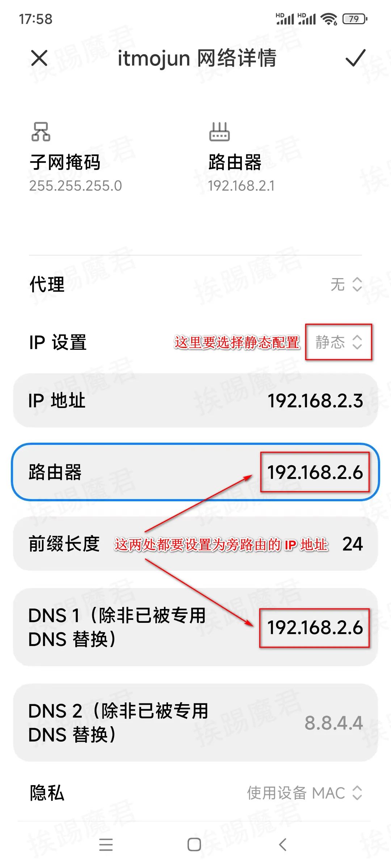Tap the Android back arrow icon

point(283,844)
